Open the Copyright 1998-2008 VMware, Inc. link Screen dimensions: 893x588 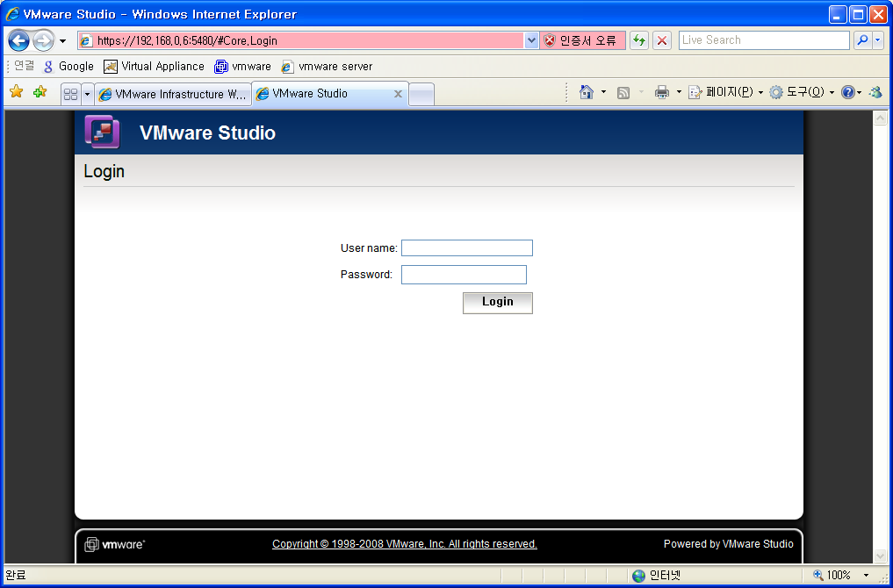tap(405, 544)
